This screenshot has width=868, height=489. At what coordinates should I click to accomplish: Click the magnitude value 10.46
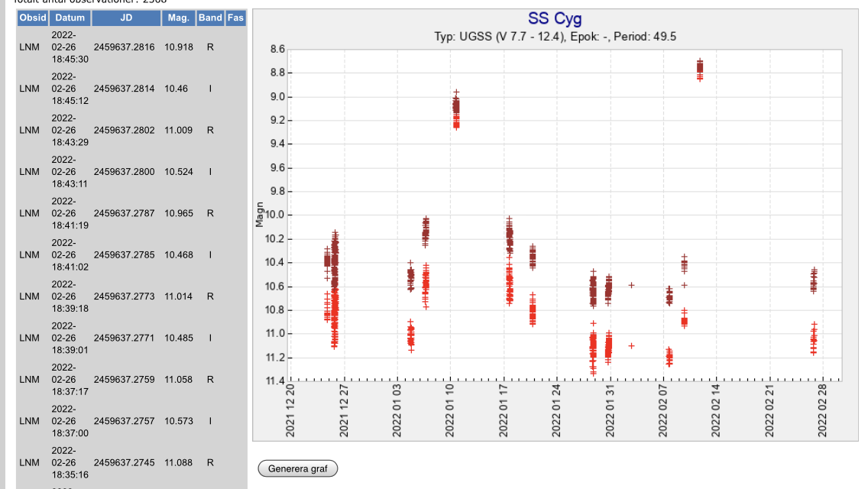click(176, 89)
